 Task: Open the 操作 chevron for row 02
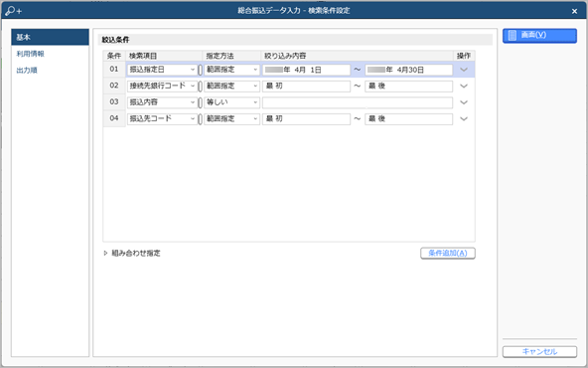[x=464, y=86]
